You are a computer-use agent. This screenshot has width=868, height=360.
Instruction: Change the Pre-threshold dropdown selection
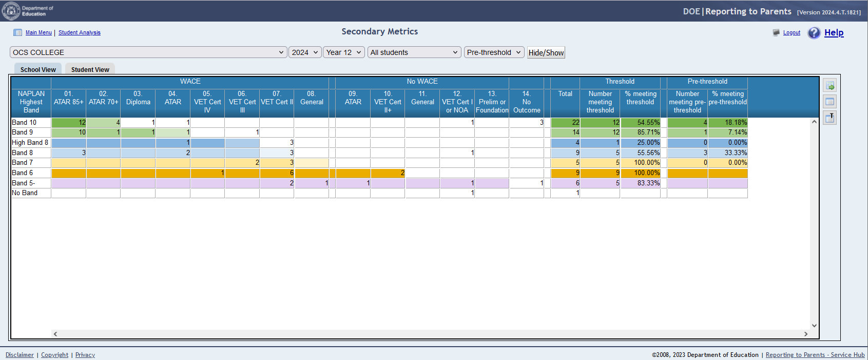point(494,52)
